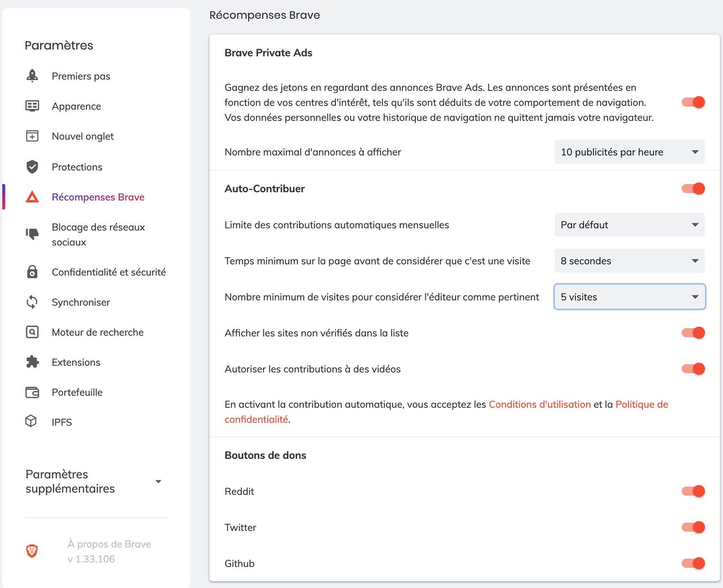Click the shield icon for Protections
The width and height of the screenshot is (723, 588).
point(32,167)
